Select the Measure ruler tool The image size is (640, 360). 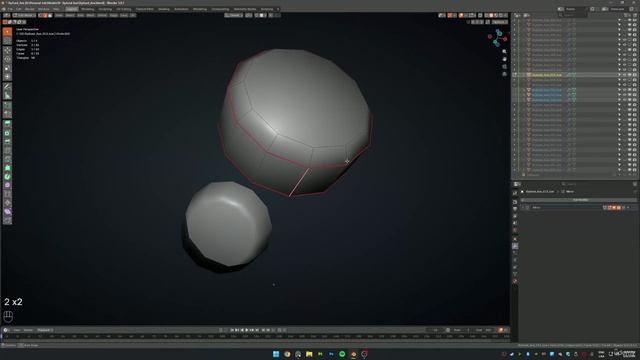point(7,96)
